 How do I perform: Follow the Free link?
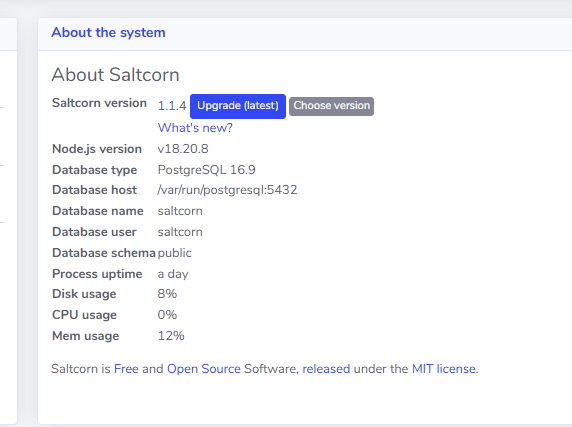click(x=126, y=369)
